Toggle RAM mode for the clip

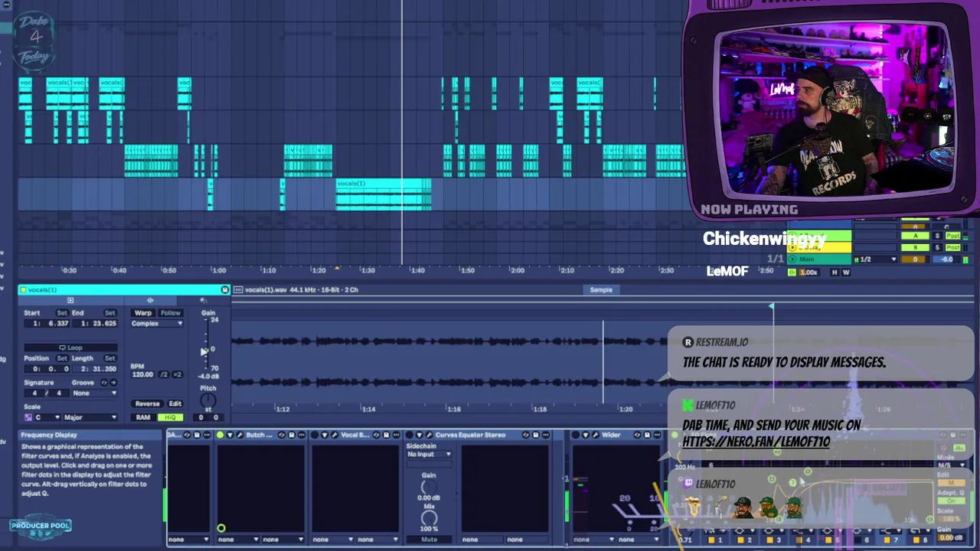[x=143, y=418]
